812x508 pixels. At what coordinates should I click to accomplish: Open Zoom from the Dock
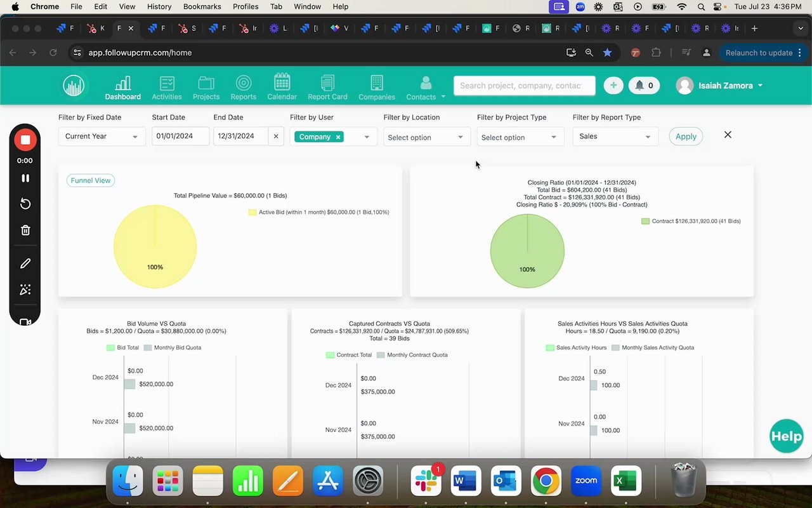click(x=586, y=481)
